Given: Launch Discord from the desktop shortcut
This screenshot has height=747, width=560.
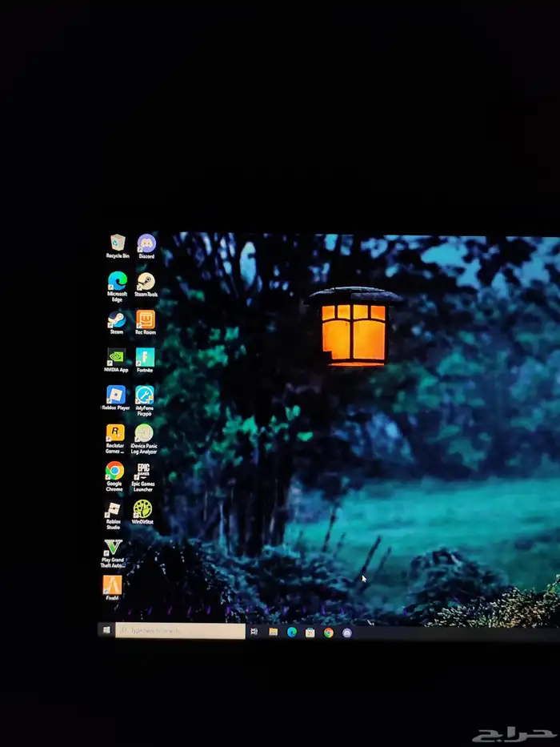Looking at the screenshot, I should point(146,243).
